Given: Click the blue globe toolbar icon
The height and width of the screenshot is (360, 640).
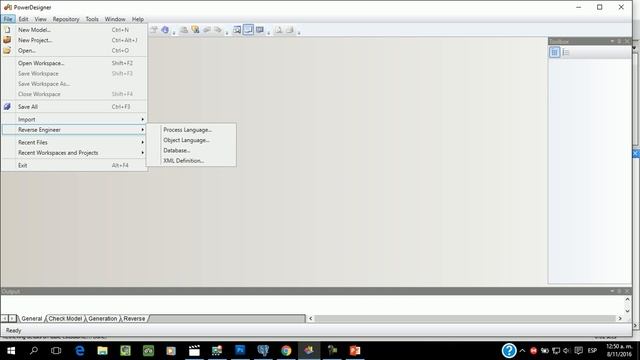Looking at the screenshot, I should point(165,30).
